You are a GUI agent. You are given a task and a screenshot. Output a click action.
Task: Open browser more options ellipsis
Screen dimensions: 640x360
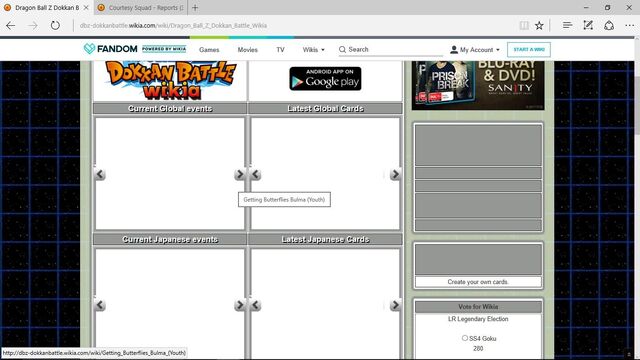click(x=629, y=25)
